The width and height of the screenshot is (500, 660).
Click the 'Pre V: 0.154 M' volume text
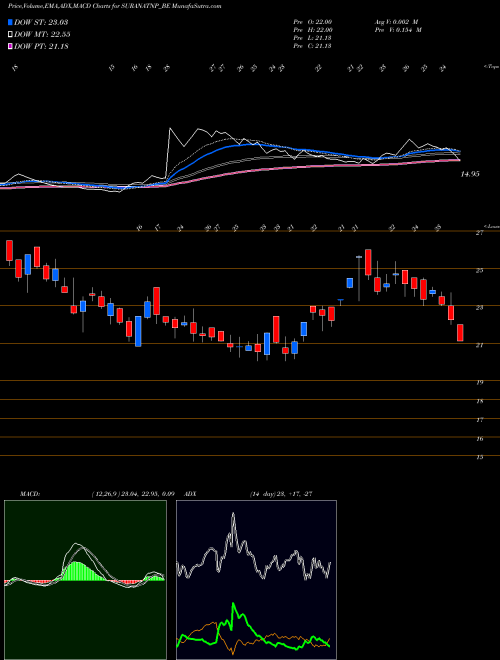point(399,30)
